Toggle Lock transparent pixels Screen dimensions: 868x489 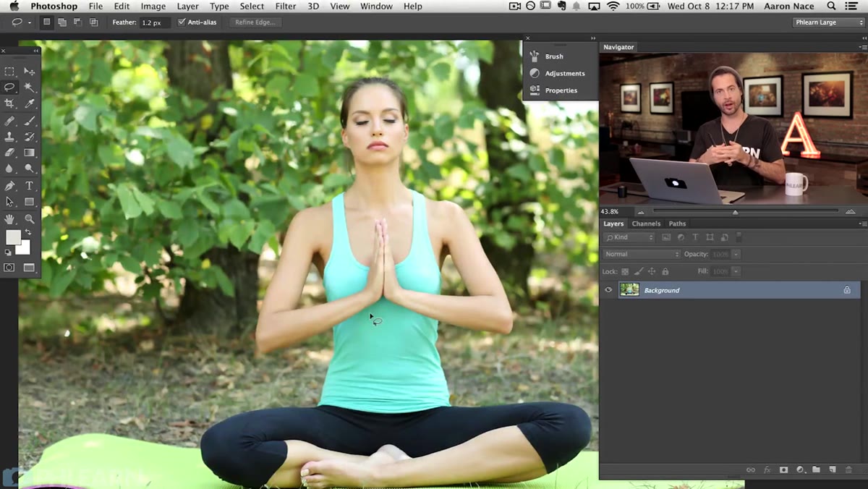[x=626, y=271]
